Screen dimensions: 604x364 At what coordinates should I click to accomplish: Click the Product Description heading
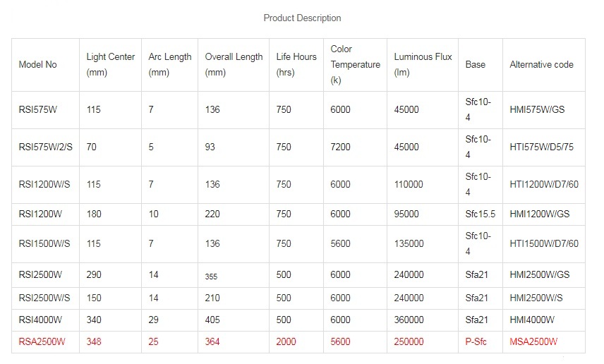tap(302, 18)
